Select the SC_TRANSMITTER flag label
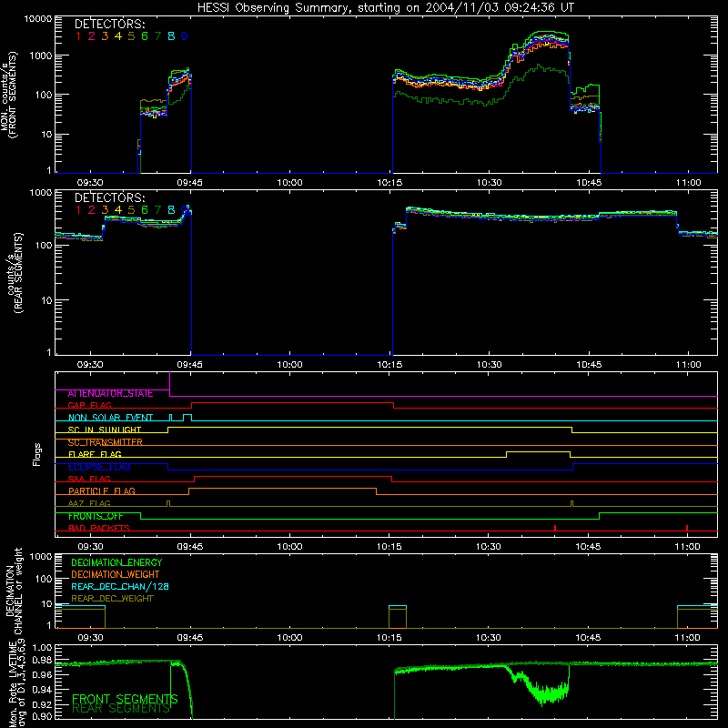Screen dimensions: 728x728 coord(105,442)
